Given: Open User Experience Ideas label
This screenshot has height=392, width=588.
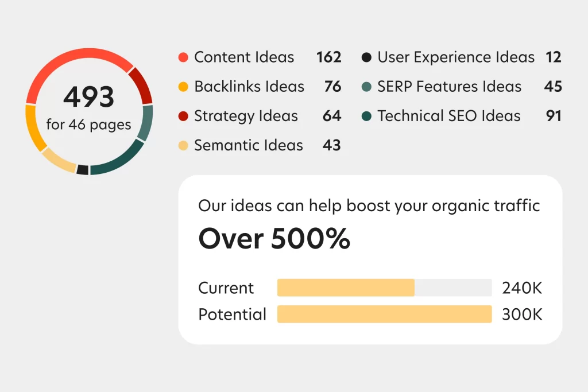Looking at the screenshot, I should (x=456, y=57).
